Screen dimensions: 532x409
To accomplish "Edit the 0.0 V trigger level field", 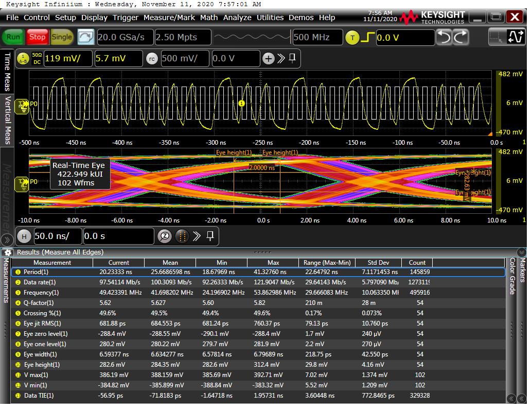I will click(x=405, y=38).
